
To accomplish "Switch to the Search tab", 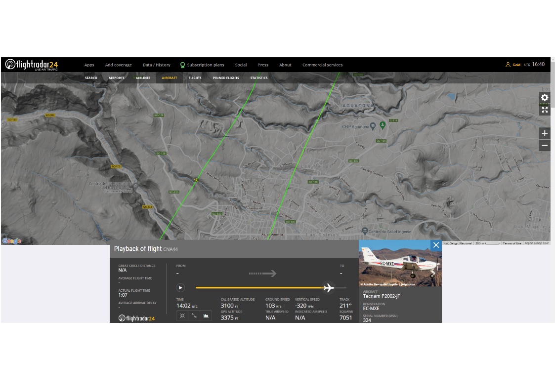I will [x=91, y=78].
